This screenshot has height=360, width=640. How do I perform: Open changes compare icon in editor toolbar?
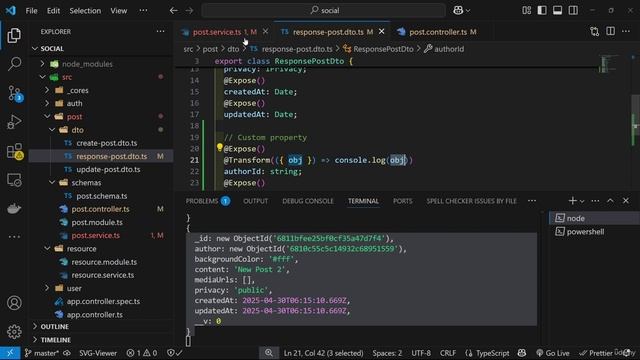click(594, 31)
